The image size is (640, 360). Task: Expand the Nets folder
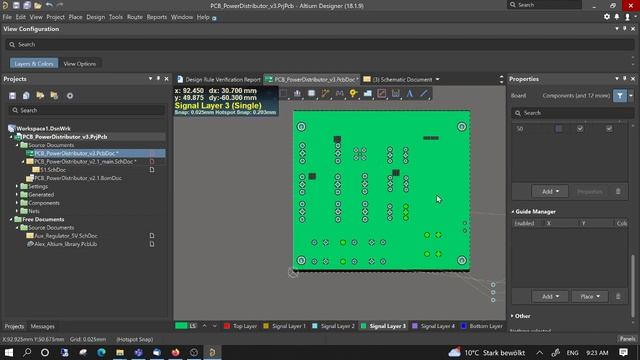coord(17,211)
